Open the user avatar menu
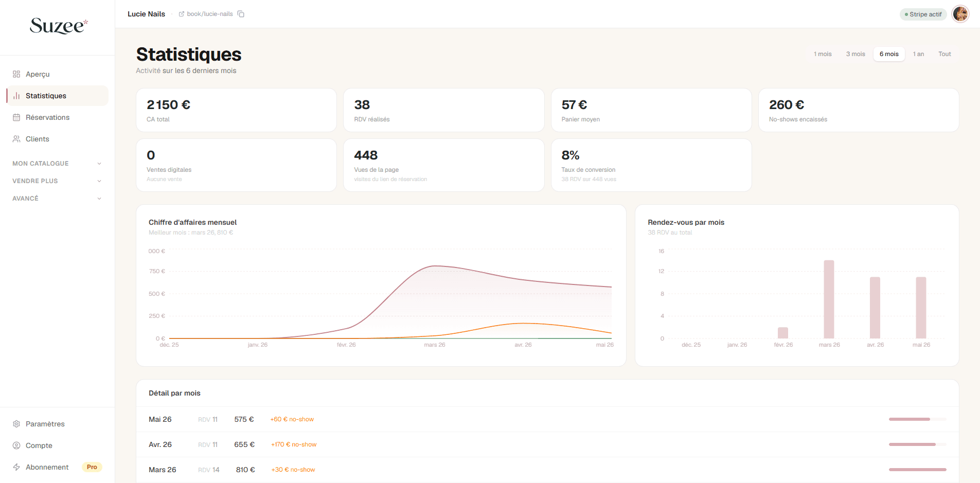Screen dimensions: 980x483 pyautogui.click(x=960, y=14)
